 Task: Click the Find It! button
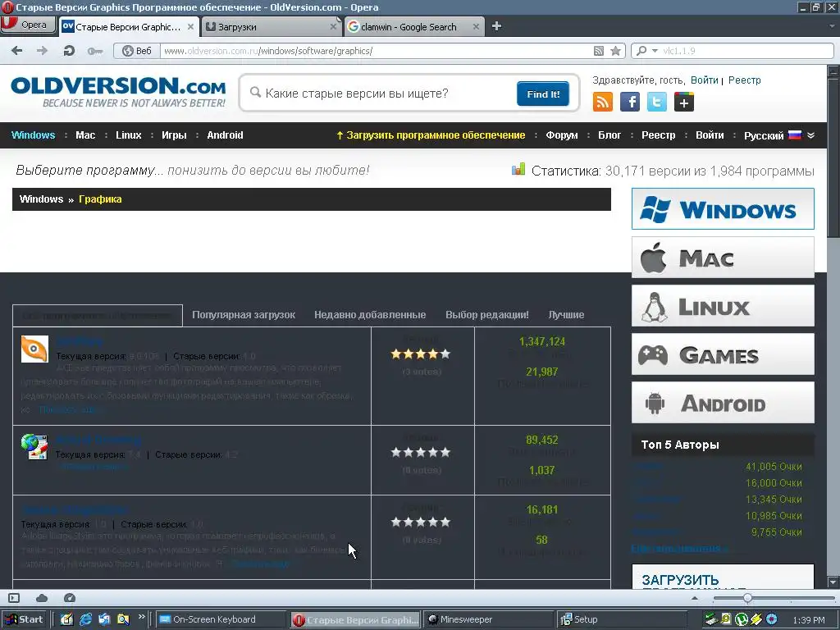(x=543, y=94)
